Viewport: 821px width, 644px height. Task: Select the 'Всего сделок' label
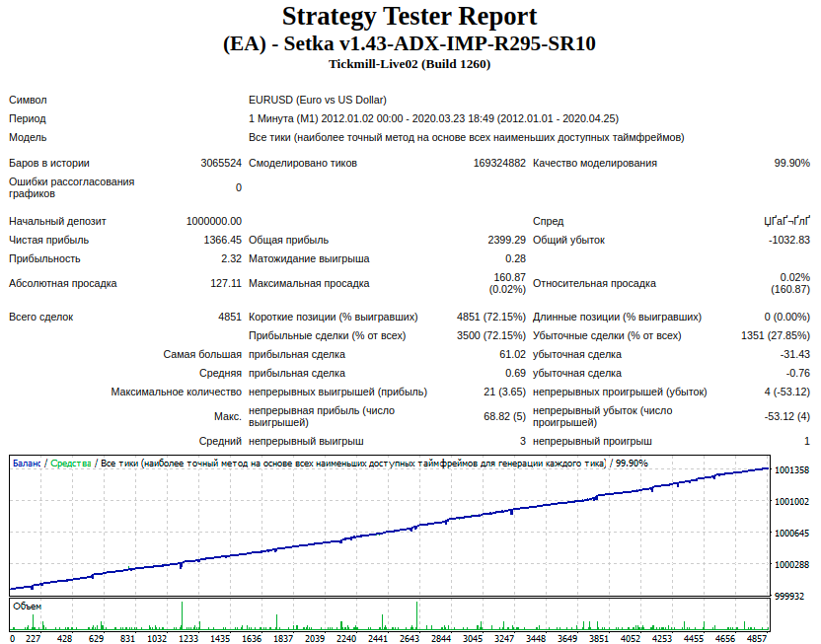coord(40,317)
